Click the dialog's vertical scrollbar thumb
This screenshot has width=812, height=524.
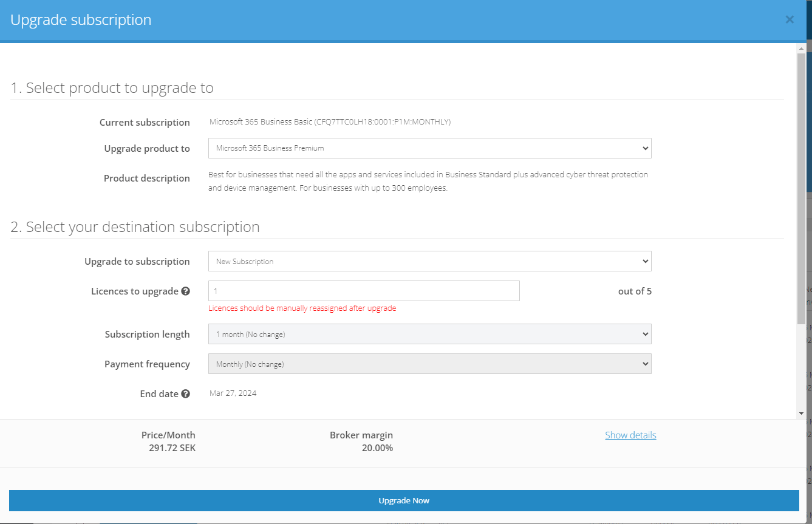click(x=801, y=188)
